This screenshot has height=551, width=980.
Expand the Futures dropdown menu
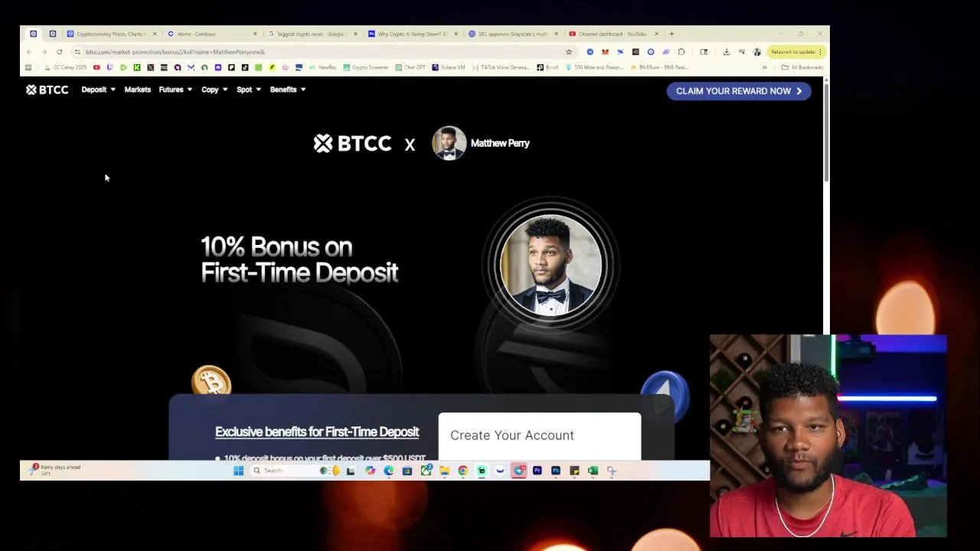click(x=175, y=90)
